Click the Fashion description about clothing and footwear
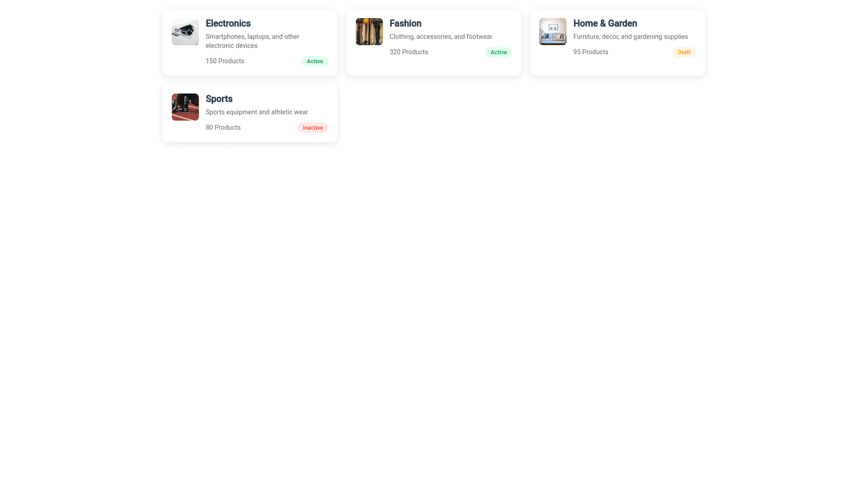 pos(440,37)
